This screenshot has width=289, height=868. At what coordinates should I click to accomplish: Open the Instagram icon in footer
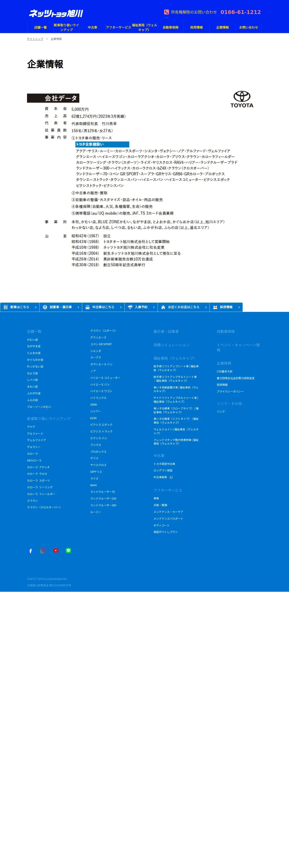(x=43, y=550)
